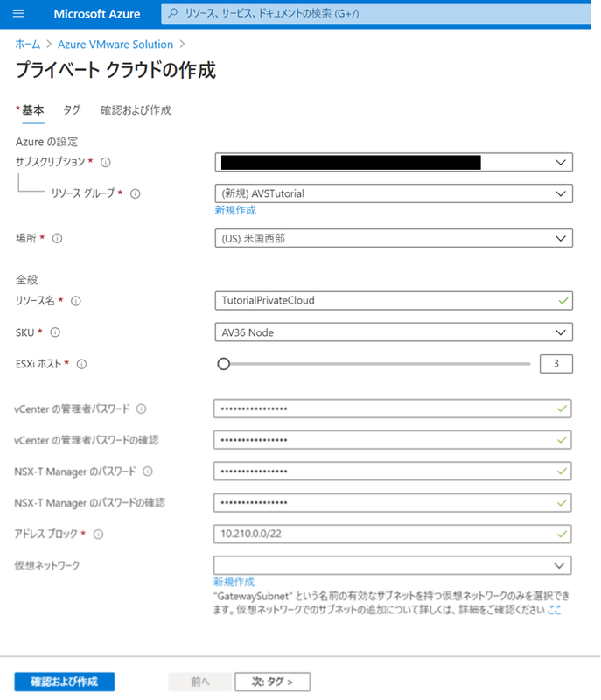Switch to the 確認および作成 tab
601x700 pixels.
pyautogui.click(x=136, y=110)
